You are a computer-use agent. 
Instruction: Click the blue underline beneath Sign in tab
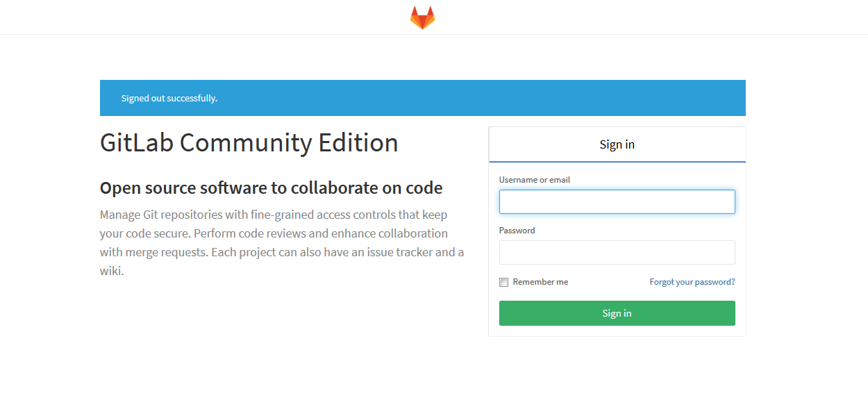tap(617, 162)
